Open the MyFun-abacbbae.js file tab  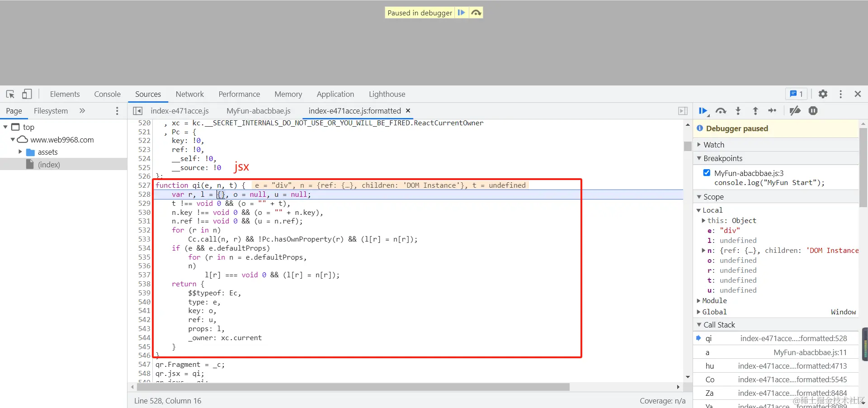(x=259, y=111)
